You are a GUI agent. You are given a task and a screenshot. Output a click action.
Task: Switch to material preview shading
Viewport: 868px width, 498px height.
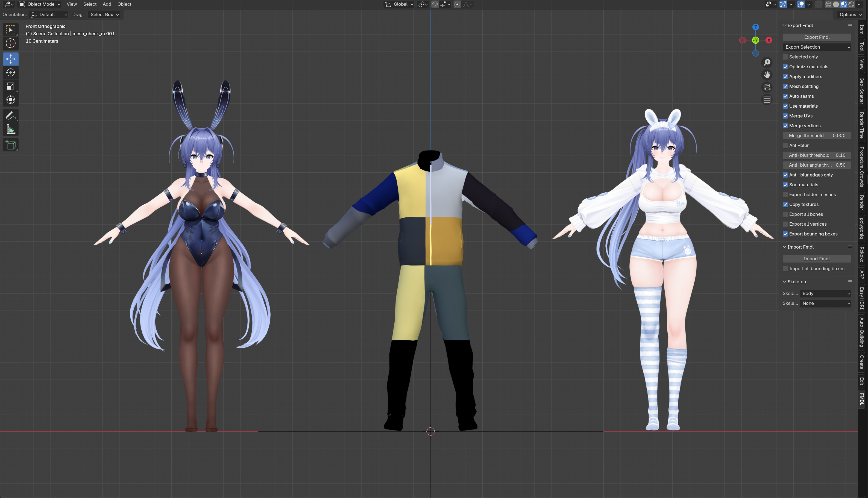[844, 4]
